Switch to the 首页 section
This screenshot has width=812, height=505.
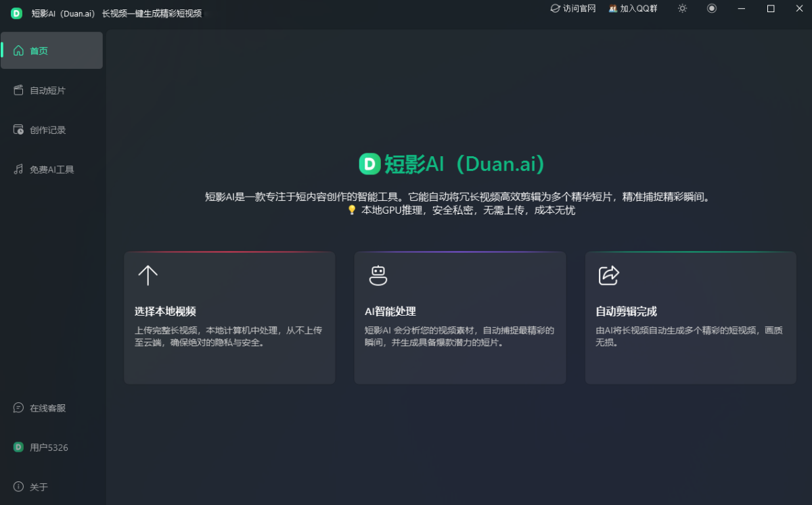(x=39, y=50)
